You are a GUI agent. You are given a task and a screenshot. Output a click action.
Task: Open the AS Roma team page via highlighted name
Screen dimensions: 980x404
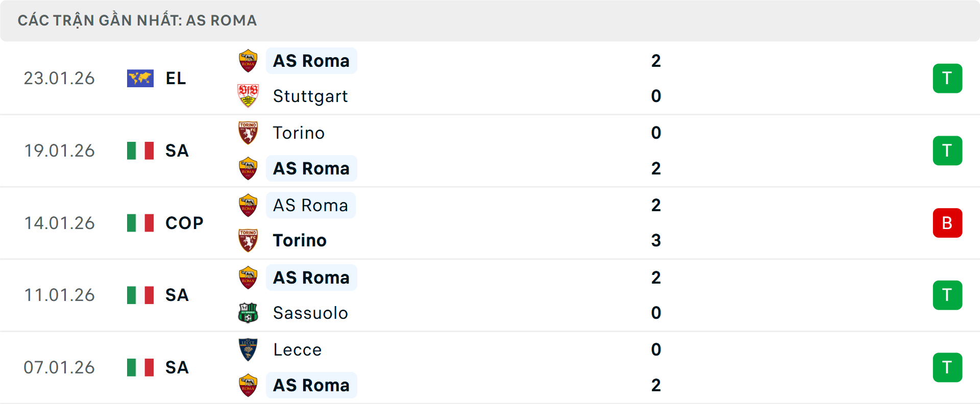coord(311,61)
